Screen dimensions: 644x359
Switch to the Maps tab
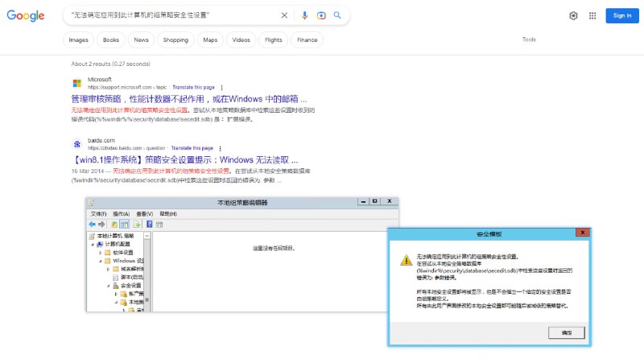pos(210,39)
